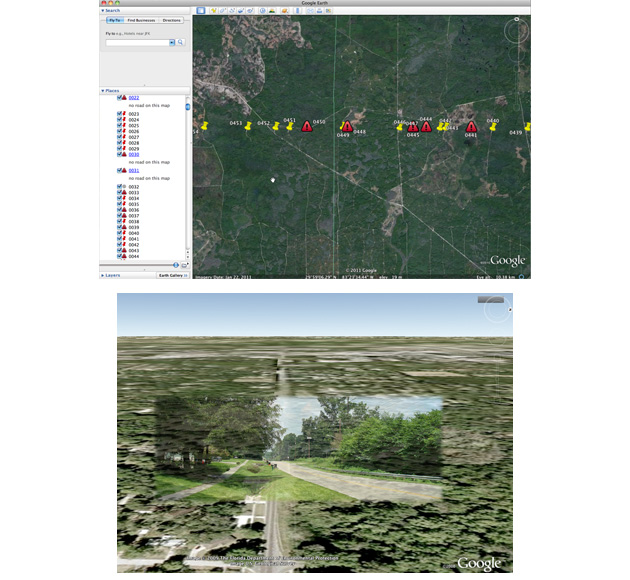
Task: Click the yellow pushpin labeled 0440
Action: click(x=493, y=127)
